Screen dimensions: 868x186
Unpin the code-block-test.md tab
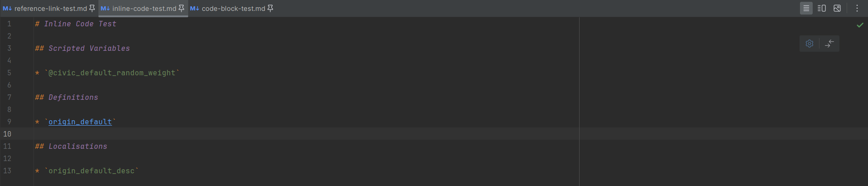click(x=270, y=8)
